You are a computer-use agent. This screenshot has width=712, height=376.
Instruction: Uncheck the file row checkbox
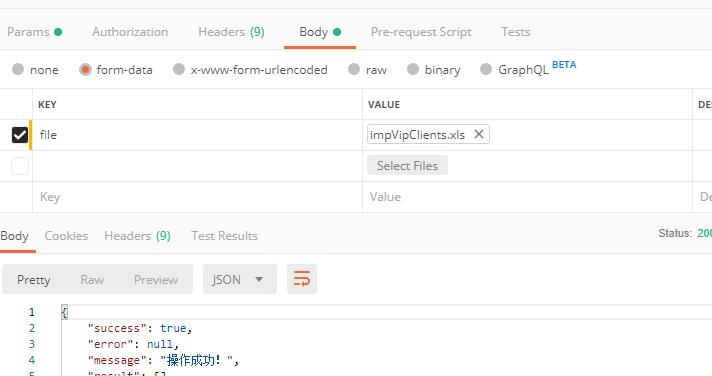(x=20, y=135)
